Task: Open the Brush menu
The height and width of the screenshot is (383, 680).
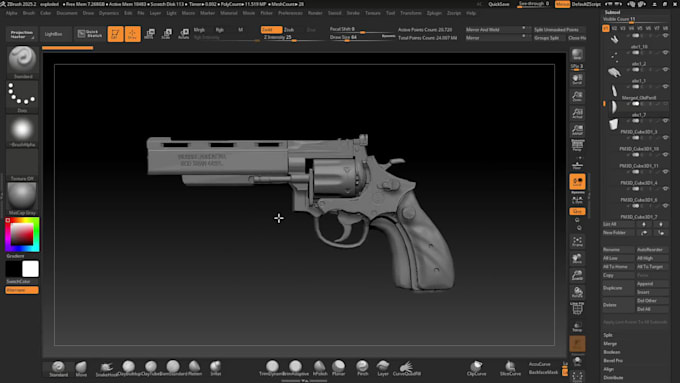Action: tap(29, 13)
